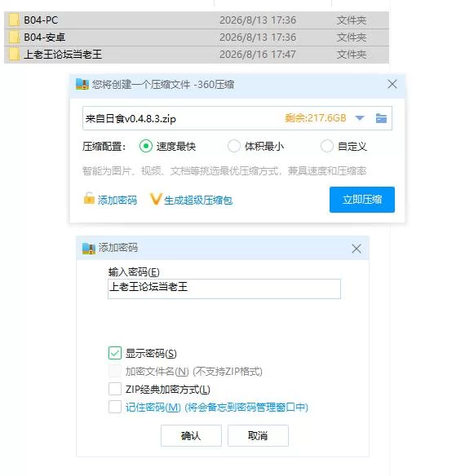Click the 添加密码 link
Image resolution: width=465 pixels, height=476 pixels.
point(117,200)
